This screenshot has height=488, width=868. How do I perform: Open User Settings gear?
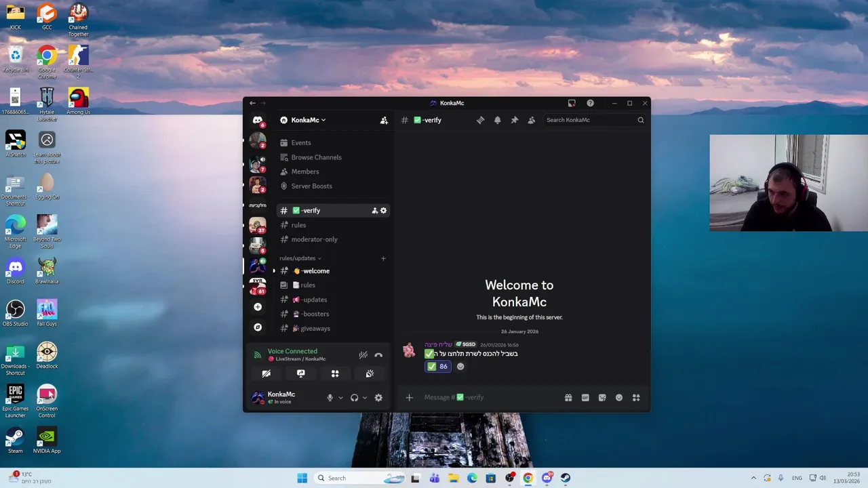coord(378,398)
